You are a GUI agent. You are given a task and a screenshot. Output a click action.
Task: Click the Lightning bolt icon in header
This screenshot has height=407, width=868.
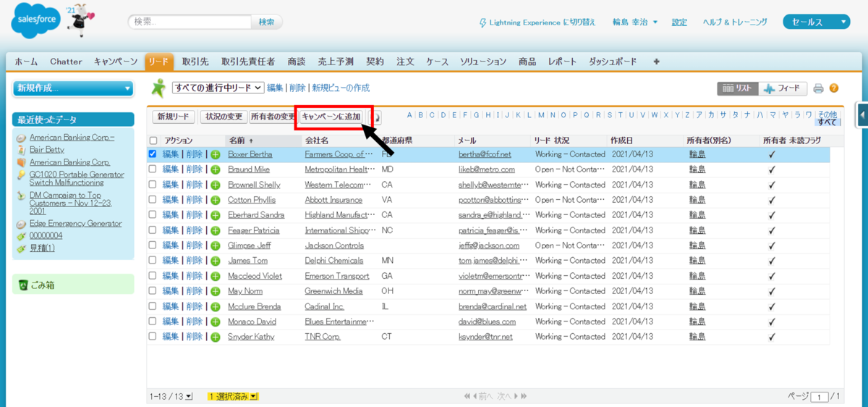(483, 22)
